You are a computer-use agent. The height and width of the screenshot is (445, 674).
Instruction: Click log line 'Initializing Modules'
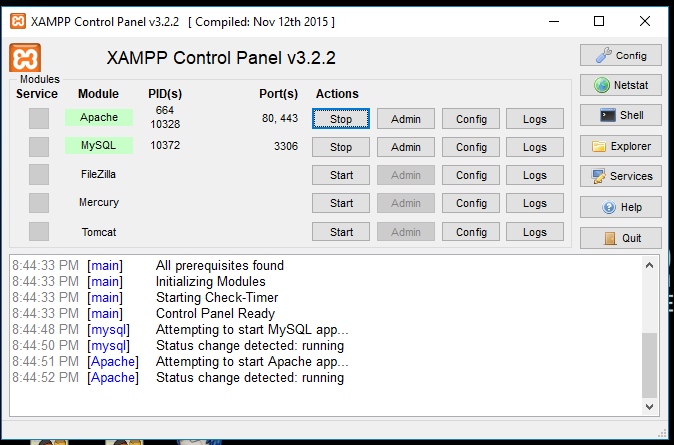tap(211, 282)
